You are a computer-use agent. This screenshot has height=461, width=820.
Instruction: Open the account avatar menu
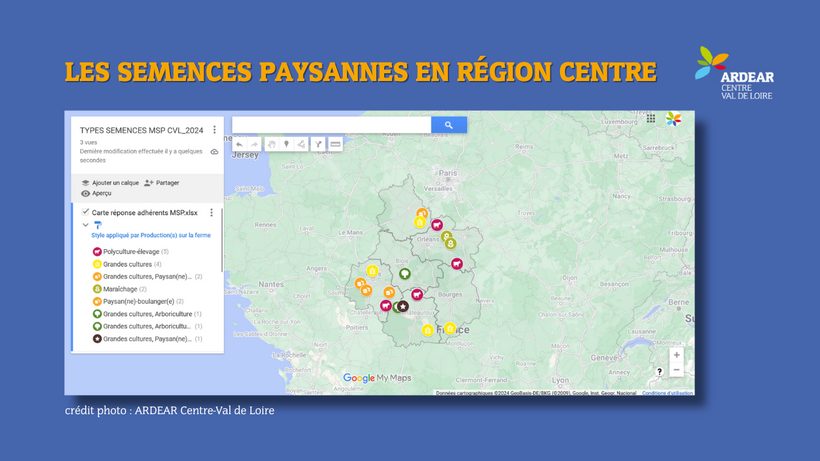674,119
